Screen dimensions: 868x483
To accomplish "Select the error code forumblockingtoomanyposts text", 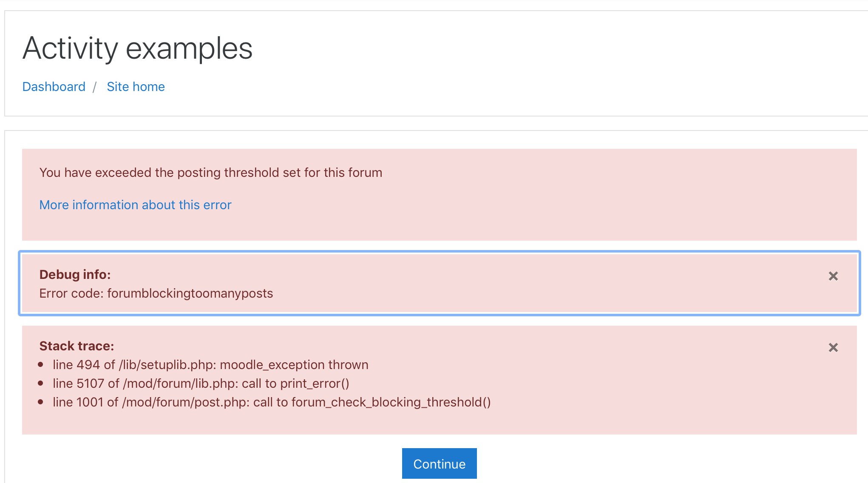I will tap(156, 293).
